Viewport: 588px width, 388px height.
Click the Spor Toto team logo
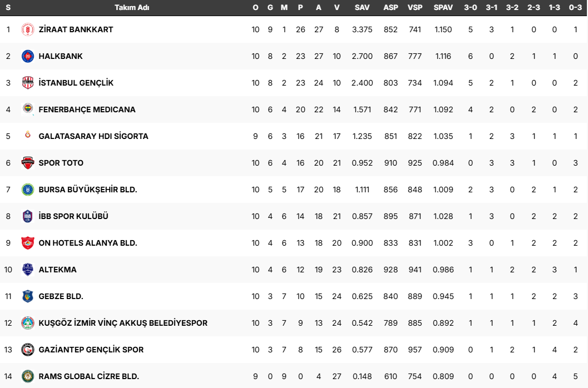tap(28, 163)
